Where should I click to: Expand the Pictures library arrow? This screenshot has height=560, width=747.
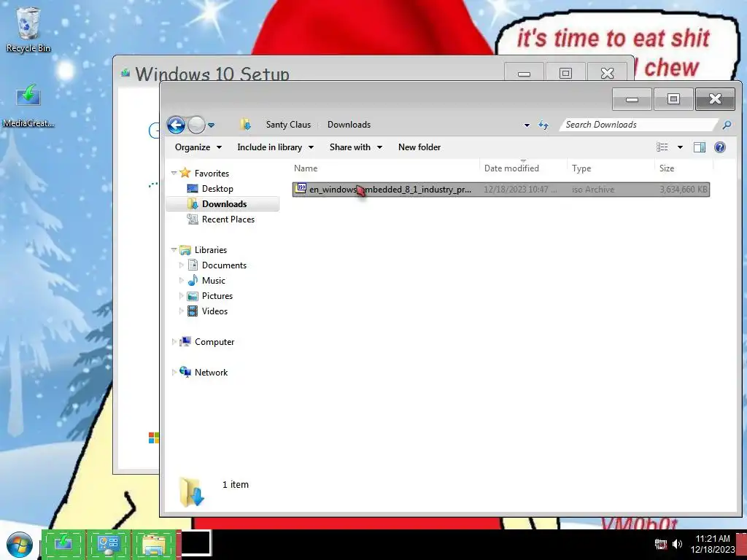click(181, 295)
